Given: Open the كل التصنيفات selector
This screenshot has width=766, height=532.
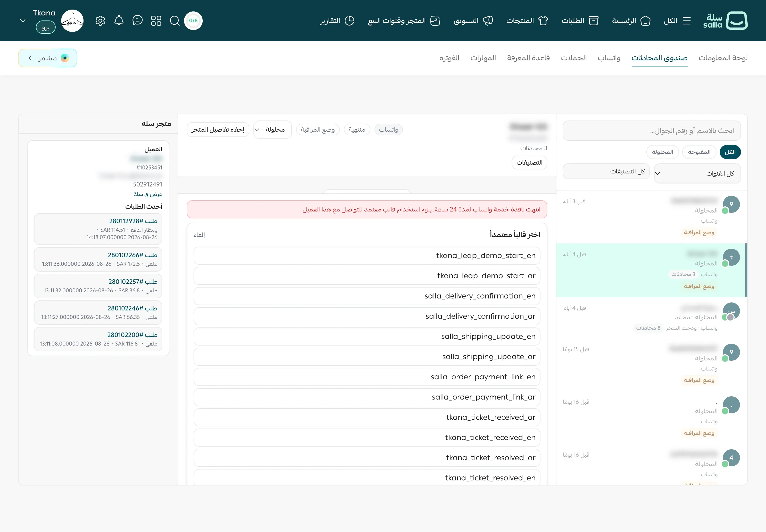Looking at the screenshot, I should coord(606,171).
